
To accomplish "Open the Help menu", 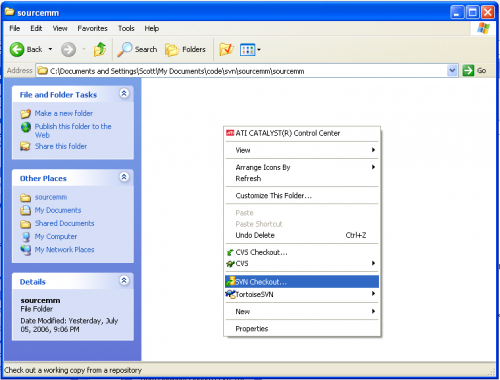I will 152,28.
